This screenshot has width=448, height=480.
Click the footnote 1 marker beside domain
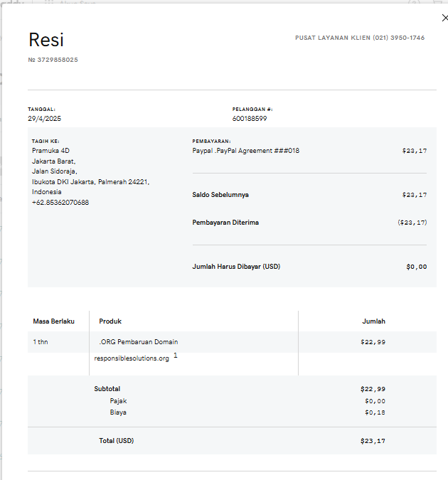tap(175, 355)
